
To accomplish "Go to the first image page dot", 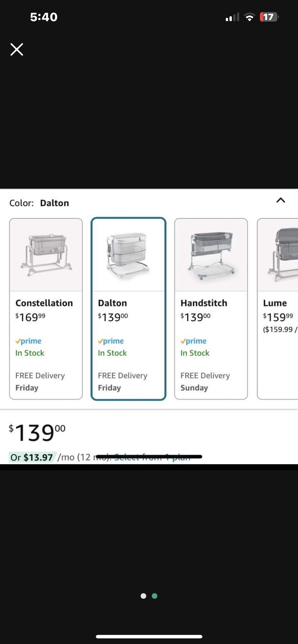I will point(143,596).
